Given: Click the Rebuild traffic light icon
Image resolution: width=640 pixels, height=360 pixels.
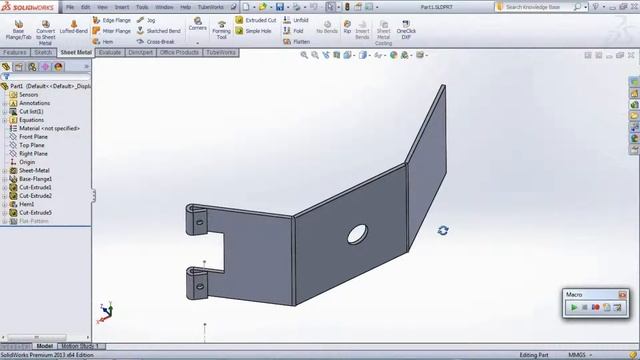Looking at the screenshot, I should [x=347, y=7].
